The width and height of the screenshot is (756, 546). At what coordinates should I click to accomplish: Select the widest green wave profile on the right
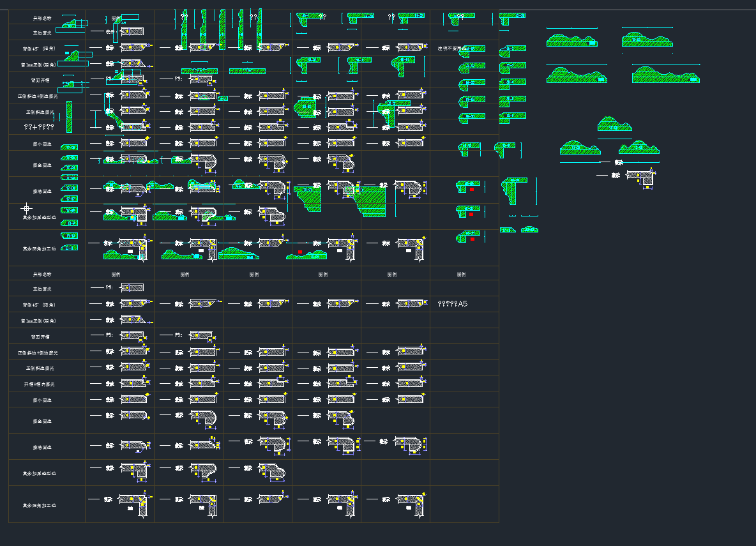pyautogui.click(x=665, y=75)
